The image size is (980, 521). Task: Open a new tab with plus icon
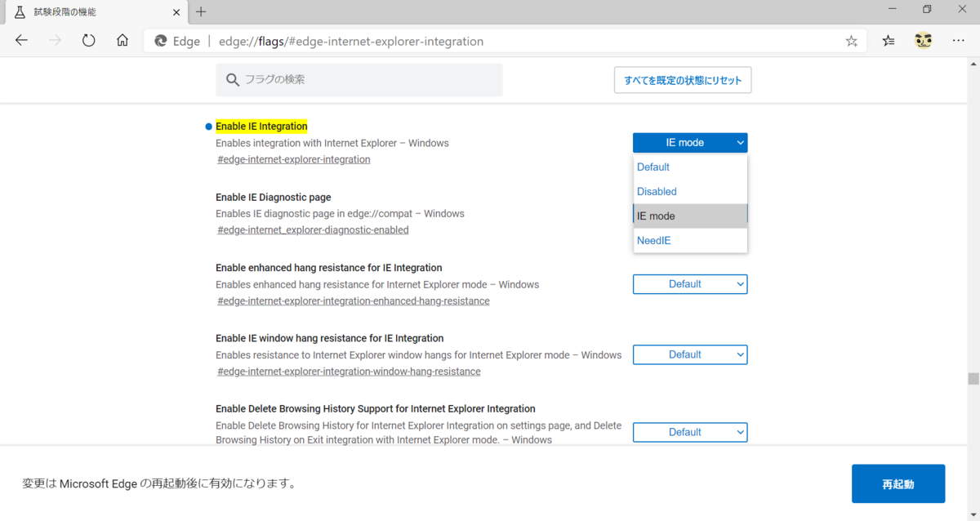click(x=201, y=11)
